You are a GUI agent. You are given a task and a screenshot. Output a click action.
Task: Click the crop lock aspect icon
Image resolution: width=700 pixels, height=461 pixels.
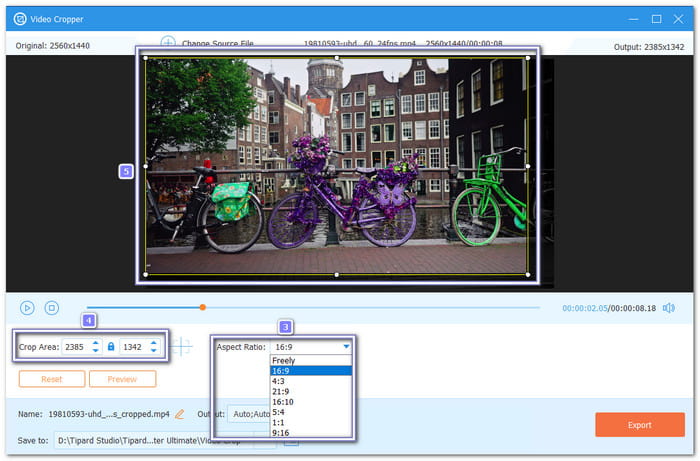[x=110, y=347]
